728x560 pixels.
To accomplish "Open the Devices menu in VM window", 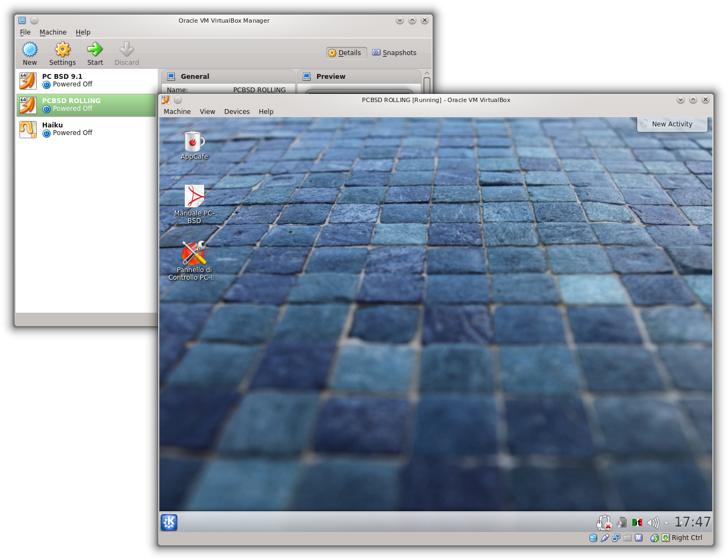I will pyautogui.click(x=237, y=112).
